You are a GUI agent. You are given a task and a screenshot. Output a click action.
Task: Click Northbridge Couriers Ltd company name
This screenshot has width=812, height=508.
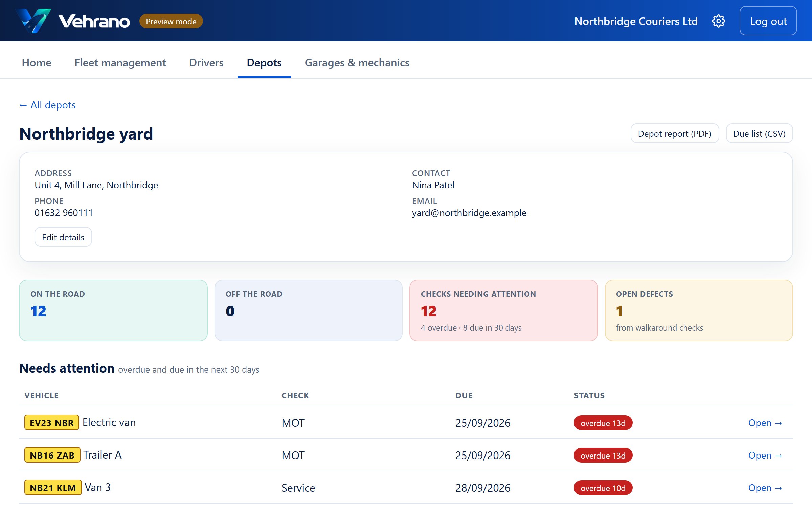636,21
